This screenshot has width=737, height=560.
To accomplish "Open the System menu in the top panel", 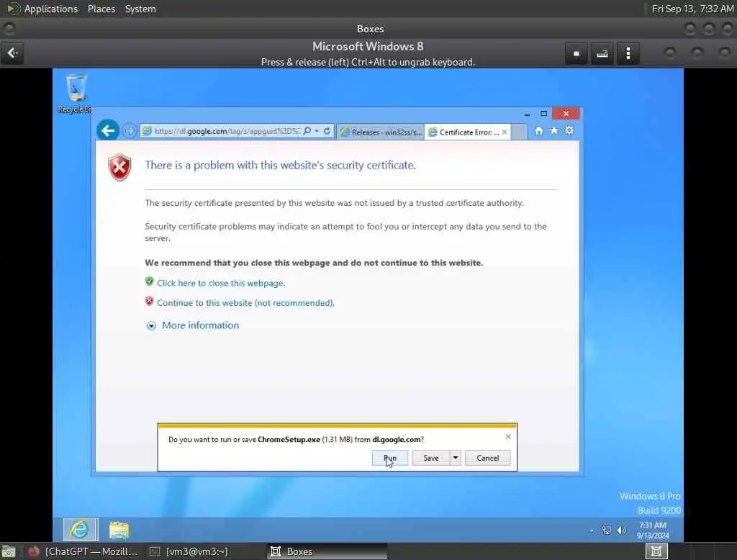I will [140, 9].
